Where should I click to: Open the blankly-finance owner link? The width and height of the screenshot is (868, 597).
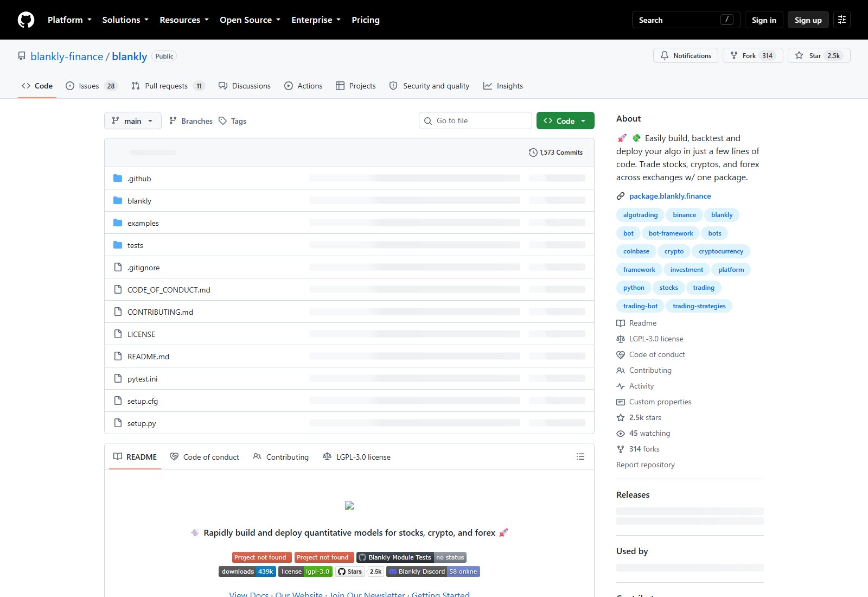point(67,56)
